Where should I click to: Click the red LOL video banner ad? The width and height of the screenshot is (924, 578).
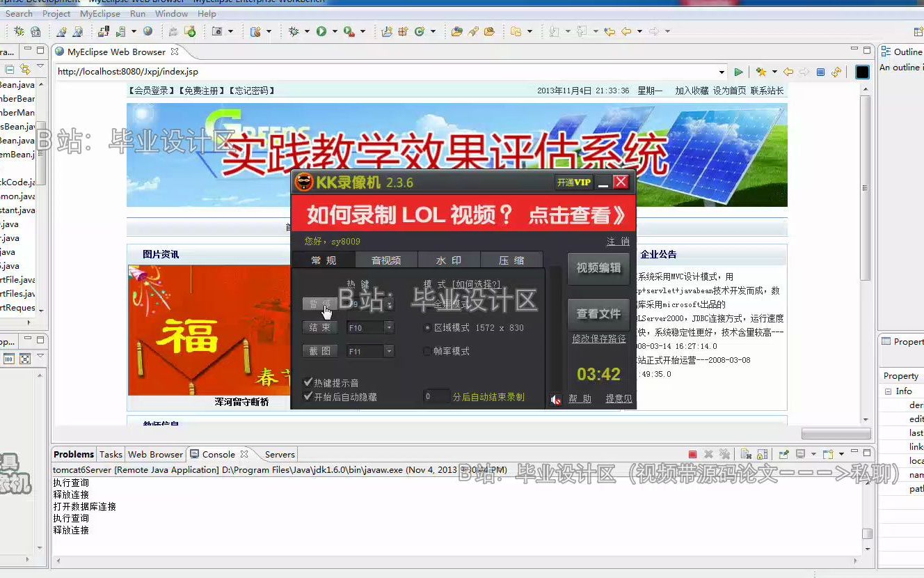coord(463,214)
